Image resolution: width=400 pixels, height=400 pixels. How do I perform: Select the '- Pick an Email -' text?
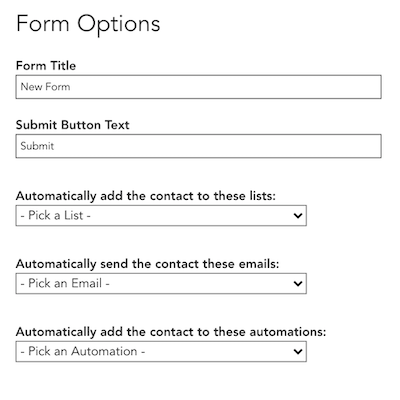65,284
